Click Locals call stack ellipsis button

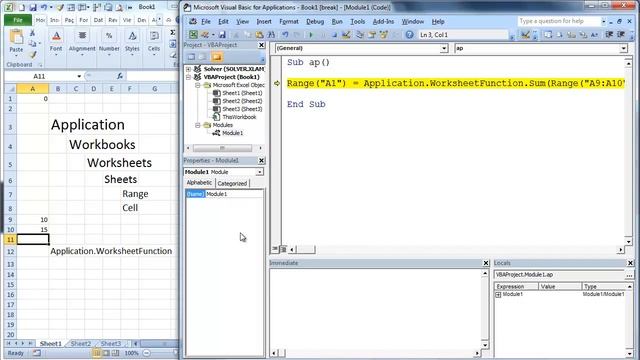pos(629,275)
